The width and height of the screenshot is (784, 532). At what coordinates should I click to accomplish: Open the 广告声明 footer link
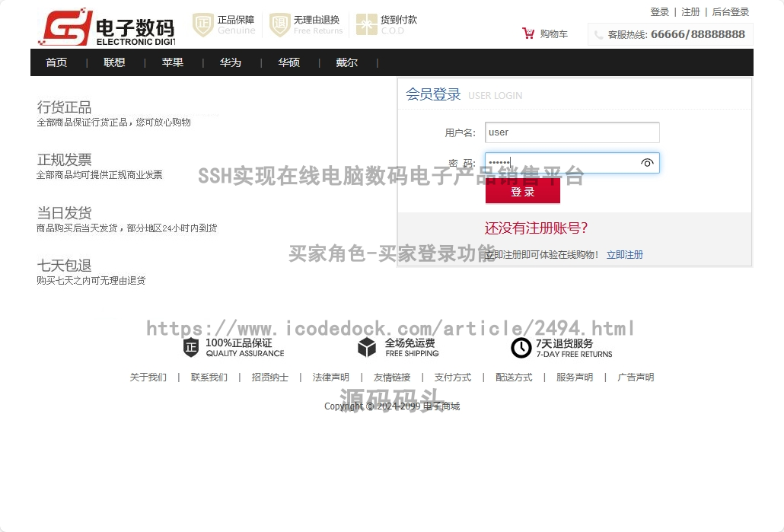(636, 377)
